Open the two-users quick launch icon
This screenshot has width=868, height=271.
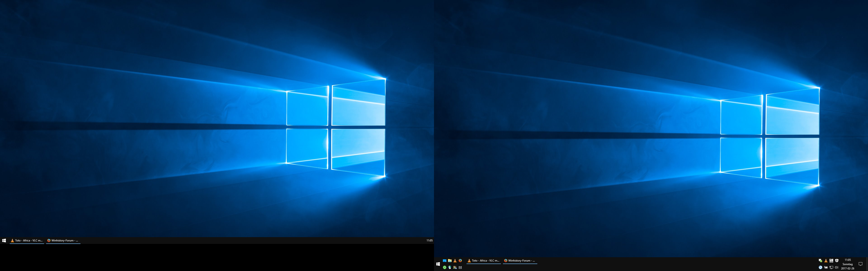pos(455,268)
